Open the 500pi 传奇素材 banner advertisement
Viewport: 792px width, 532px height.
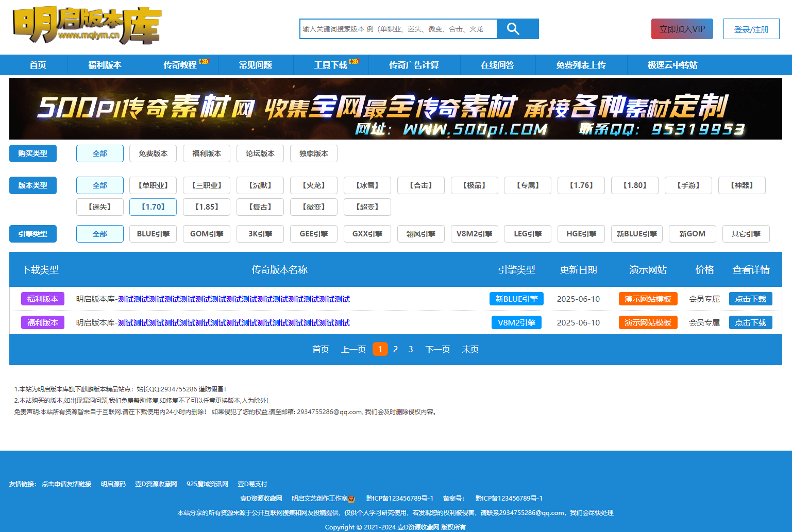[396, 109]
